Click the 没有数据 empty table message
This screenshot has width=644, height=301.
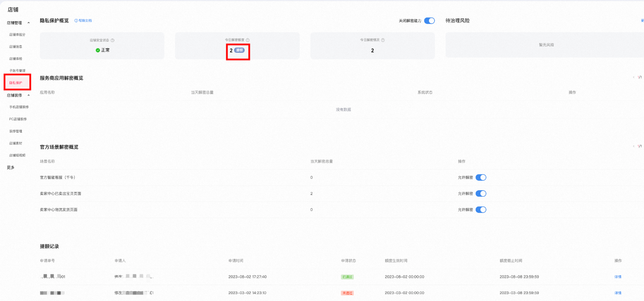pyautogui.click(x=343, y=109)
